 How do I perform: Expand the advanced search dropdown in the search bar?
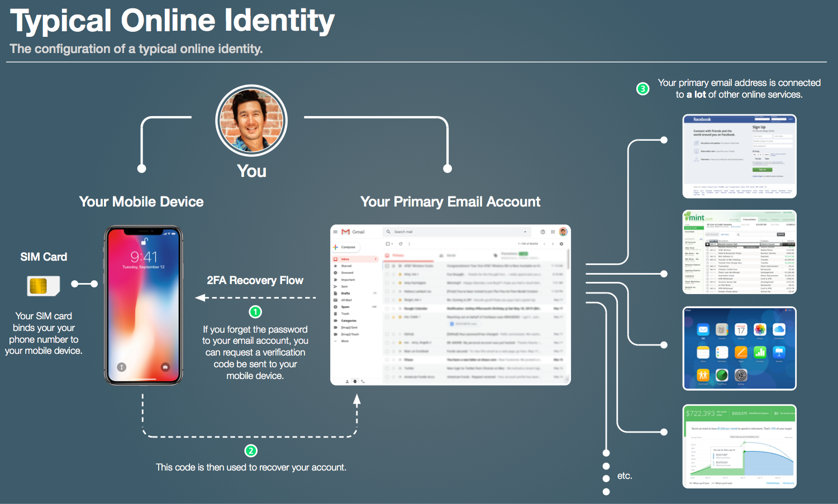point(525,232)
